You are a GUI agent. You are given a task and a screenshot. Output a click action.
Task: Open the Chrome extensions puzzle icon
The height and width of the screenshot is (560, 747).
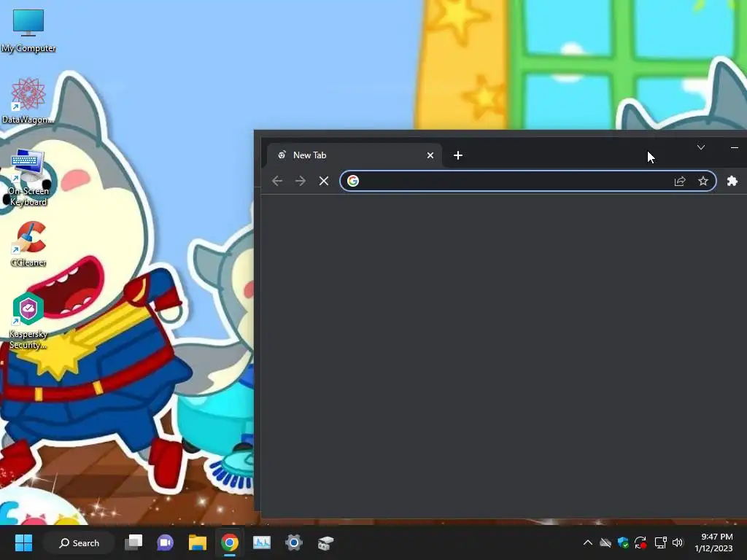732,181
